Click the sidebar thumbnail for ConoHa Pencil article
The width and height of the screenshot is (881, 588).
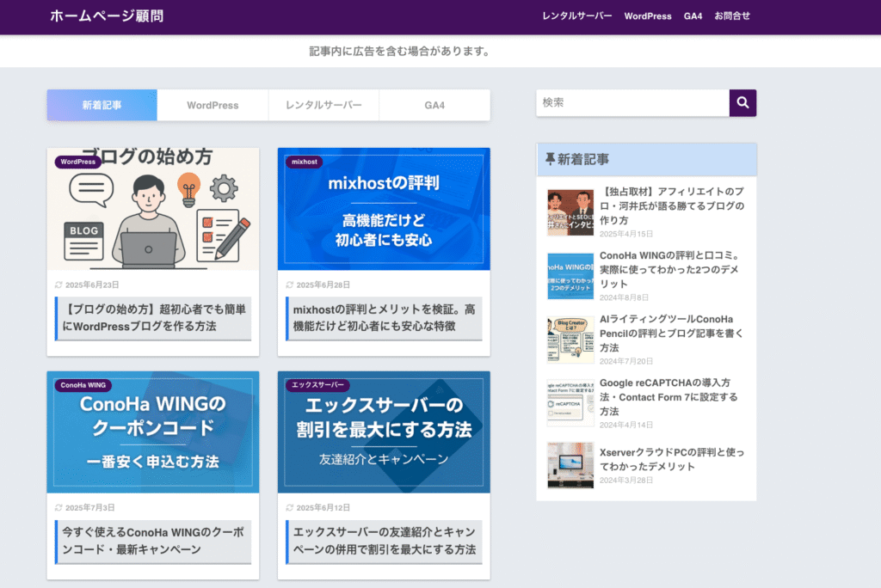[x=570, y=340]
